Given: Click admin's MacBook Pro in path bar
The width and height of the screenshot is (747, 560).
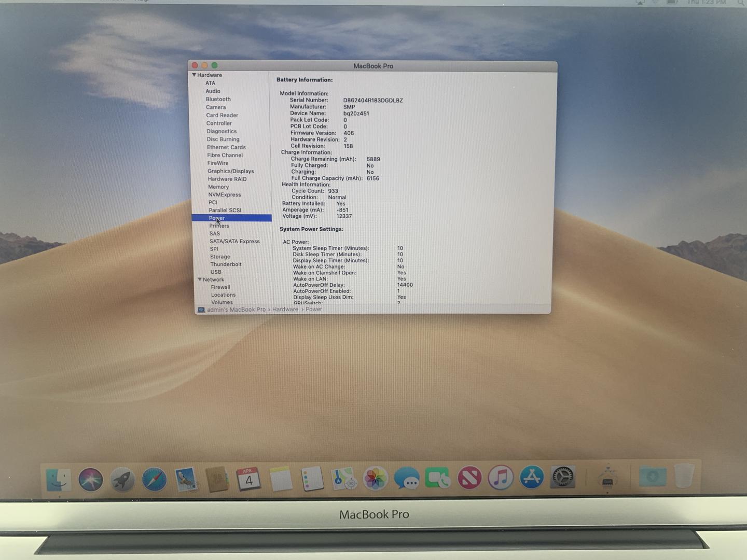Looking at the screenshot, I should (236, 310).
